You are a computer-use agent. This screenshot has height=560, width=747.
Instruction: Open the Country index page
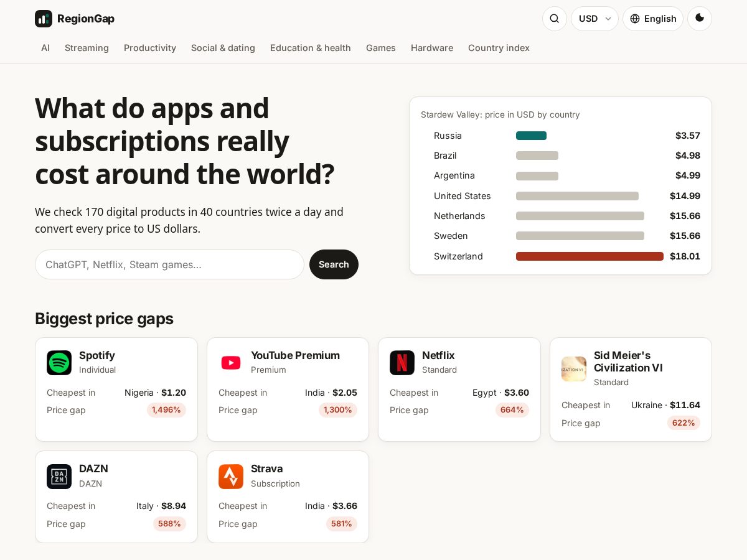[x=499, y=48]
